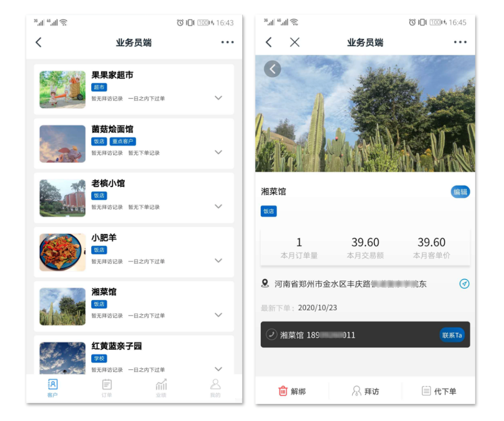Tap the 本月订单量 statistic
Image resolution: width=504 pixels, height=421 pixels.
299,248
